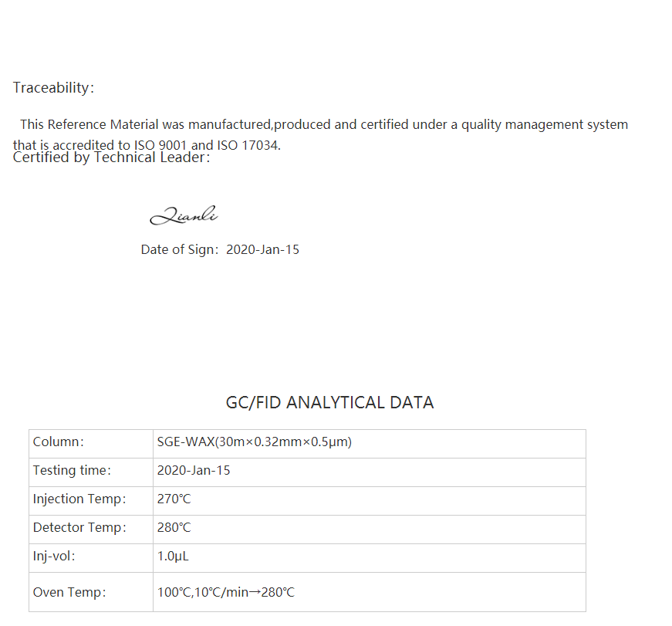Select the 'Detector Temp:' label cell

tap(91, 530)
